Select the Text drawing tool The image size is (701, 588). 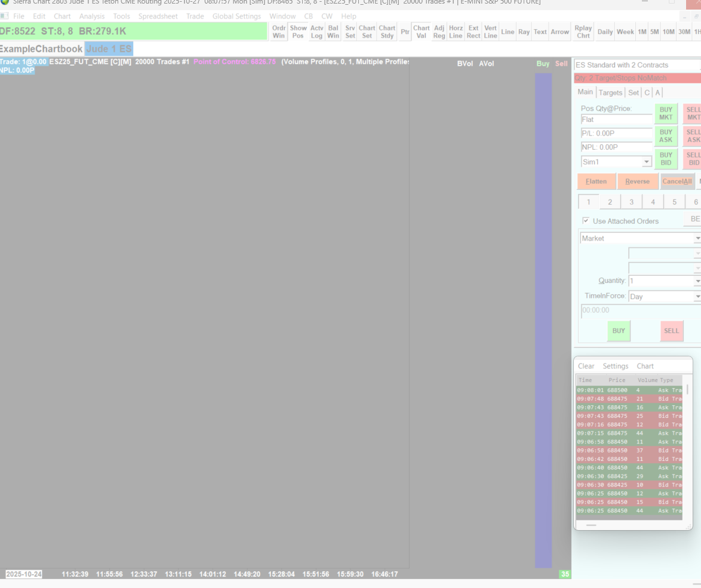coord(540,32)
